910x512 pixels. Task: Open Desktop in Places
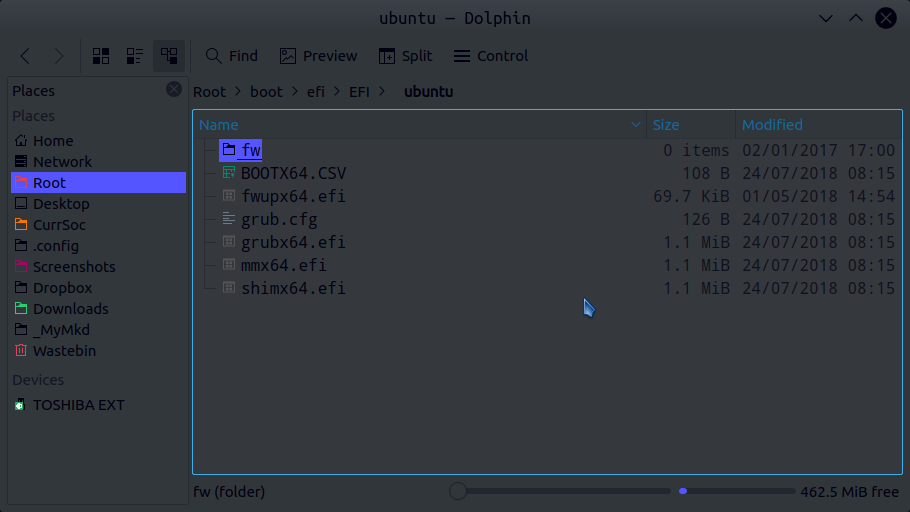pyautogui.click(x=98, y=204)
